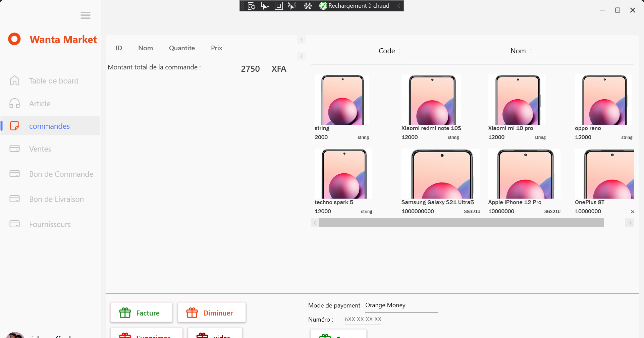Click the Prix column header
Screen dimensions: 644x338
217,48
